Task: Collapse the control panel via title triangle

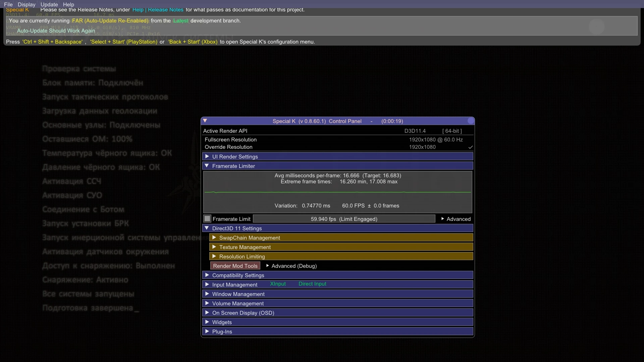Action: pos(205,121)
